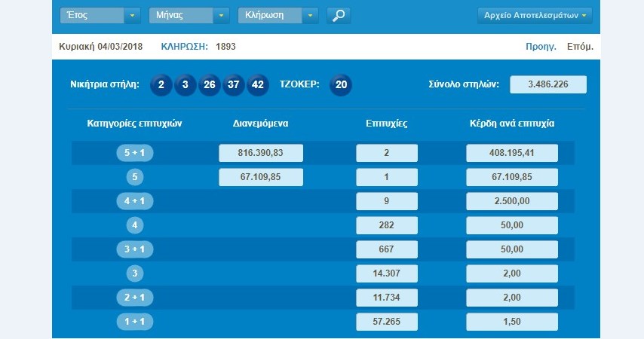The image size is (644, 339).
Task: Click the Διανεμόμενα column header
Action: (x=260, y=124)
